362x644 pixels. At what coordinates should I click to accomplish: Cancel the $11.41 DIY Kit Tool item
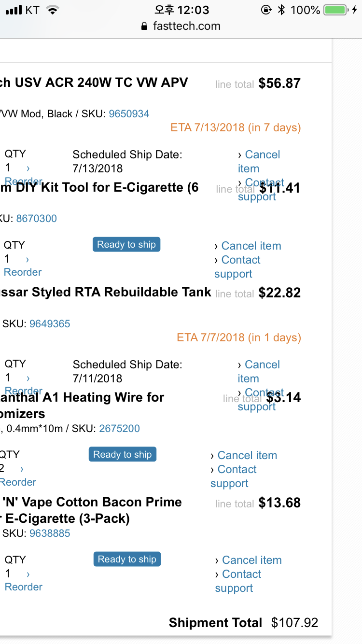pyautogui.click(x=251, y=246)
